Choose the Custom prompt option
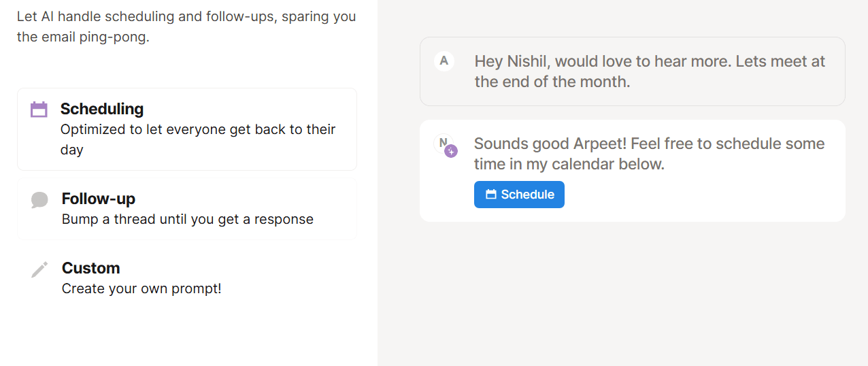This screenshot has height=366, width=868. tap(90, 268)
